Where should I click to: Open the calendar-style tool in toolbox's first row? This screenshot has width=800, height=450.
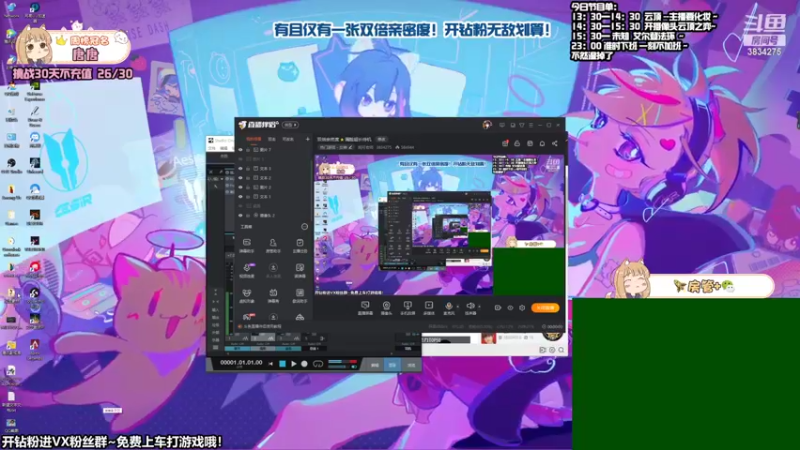[299, 245]
